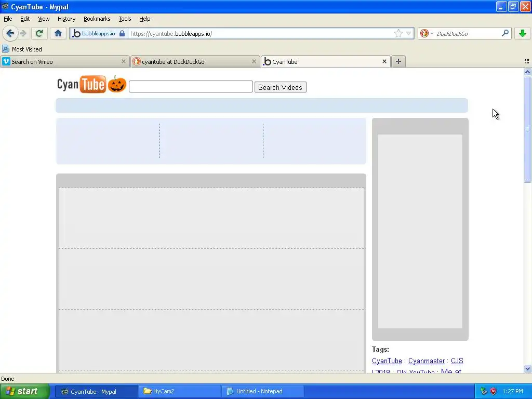Viewport: 532px width, 399px height.
Task: Click the vertical scrollbar thumb
Action: click(527, 129)
